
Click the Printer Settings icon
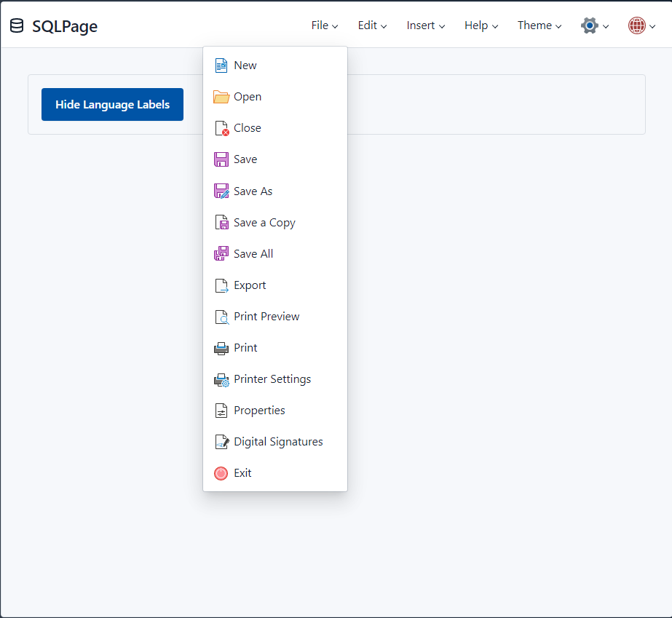click(221, 380)
